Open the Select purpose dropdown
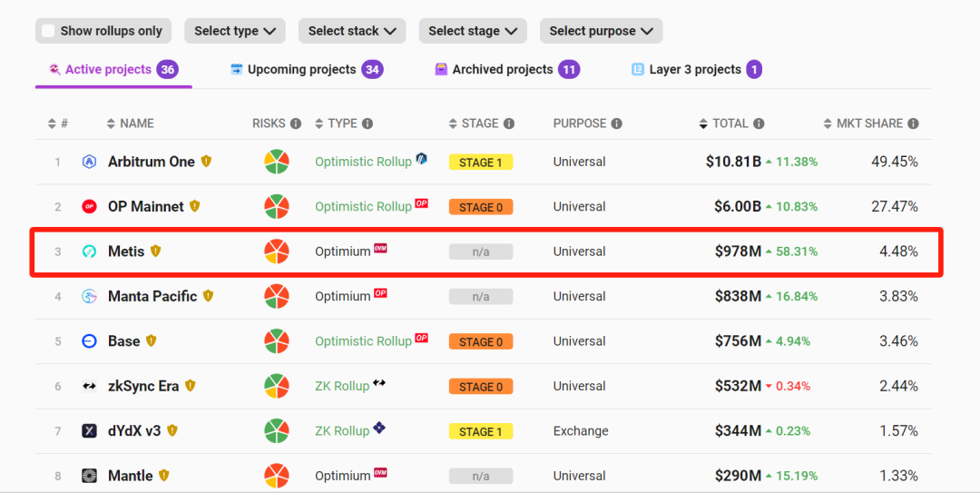The height and width of the screenshot is (493, 980). [x=601, y=31]
